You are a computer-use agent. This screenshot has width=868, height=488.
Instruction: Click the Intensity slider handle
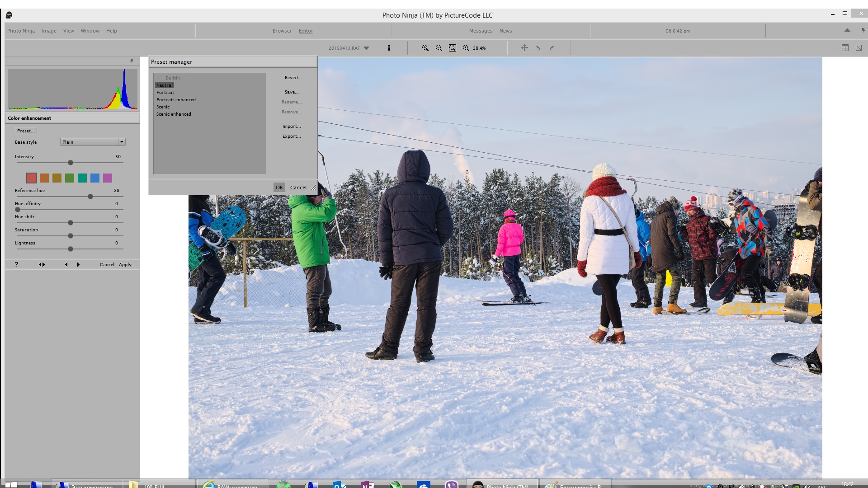pyautogui.click(x=71, y=163)
